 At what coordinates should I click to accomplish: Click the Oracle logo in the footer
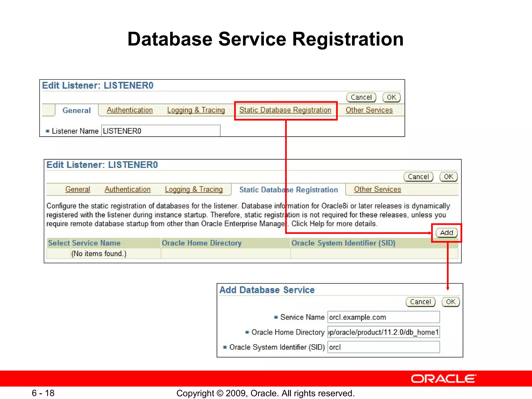point(444,379)
